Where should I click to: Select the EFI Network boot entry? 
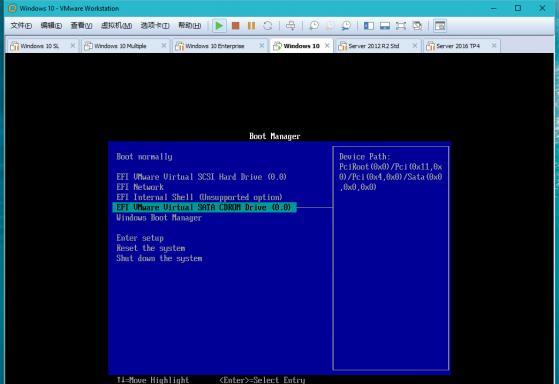point(140,187)
